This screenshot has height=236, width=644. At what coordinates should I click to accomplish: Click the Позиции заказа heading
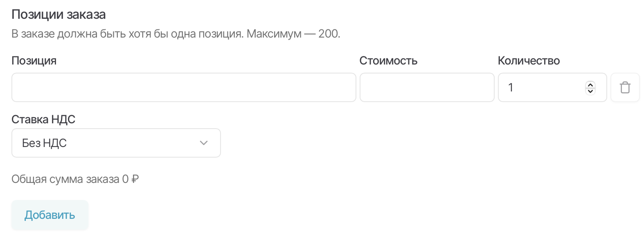(59, 15)
